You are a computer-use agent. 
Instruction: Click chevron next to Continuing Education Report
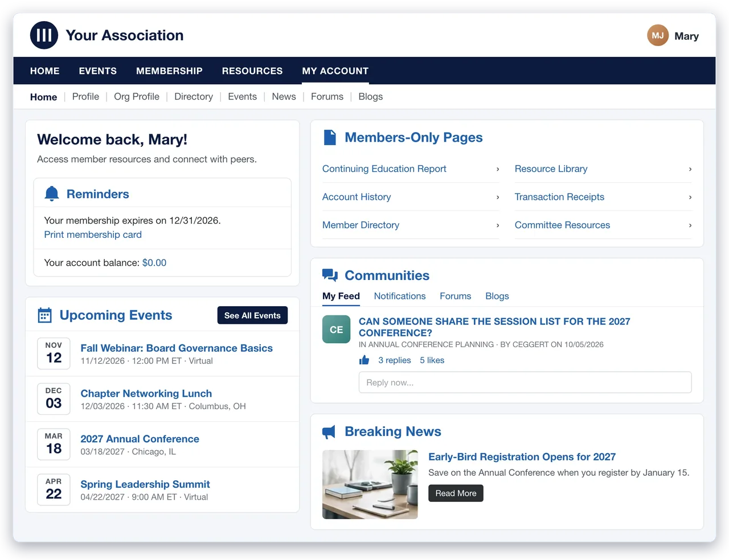498,169
